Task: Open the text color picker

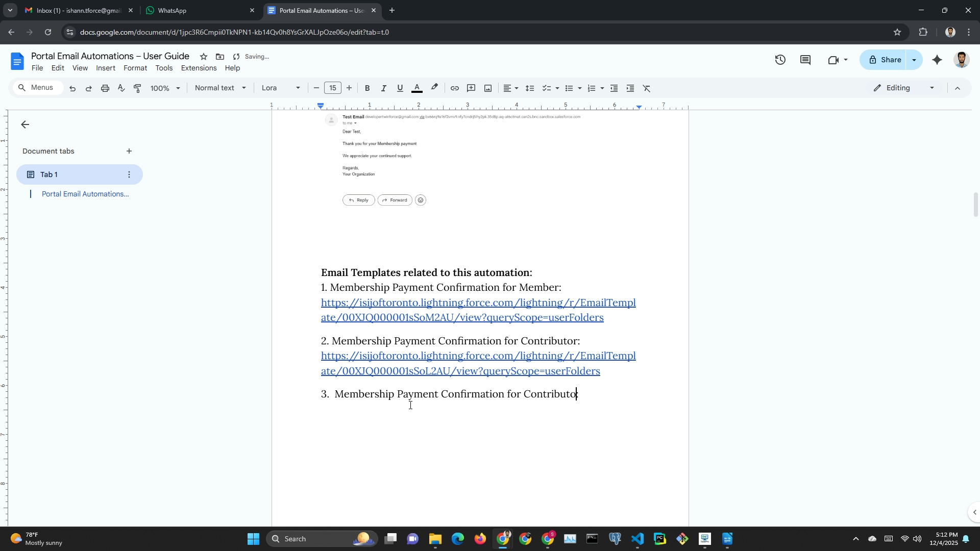Action: click(x=417, y=88)
